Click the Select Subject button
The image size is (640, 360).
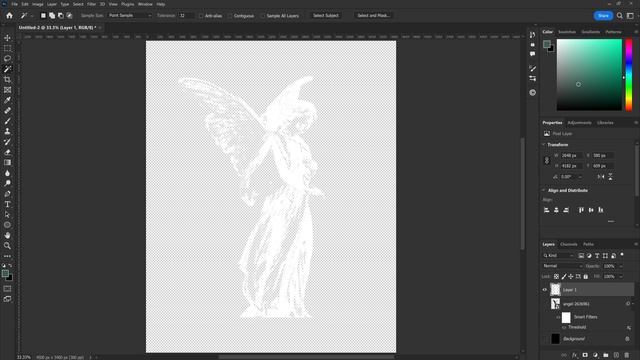[326, 16]
